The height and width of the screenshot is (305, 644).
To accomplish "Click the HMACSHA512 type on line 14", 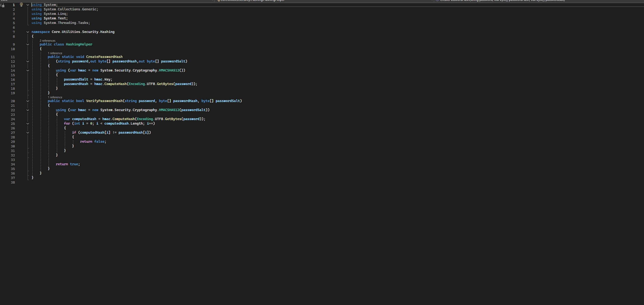I will pos(169,70).
